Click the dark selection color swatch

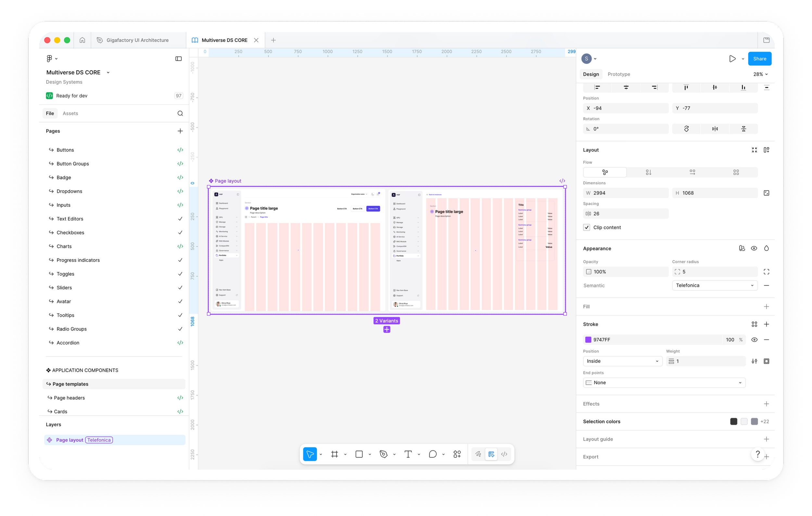point(733,422)
